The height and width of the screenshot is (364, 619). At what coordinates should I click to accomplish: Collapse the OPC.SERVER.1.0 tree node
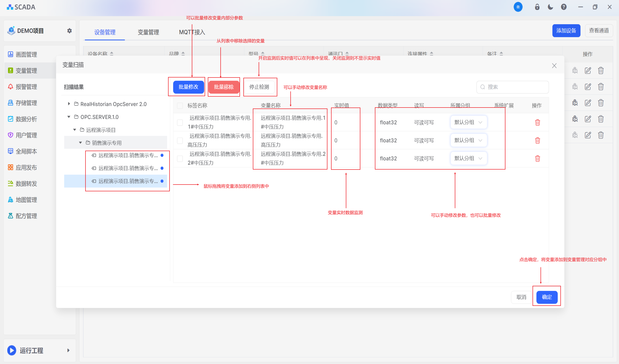[69, 117]
